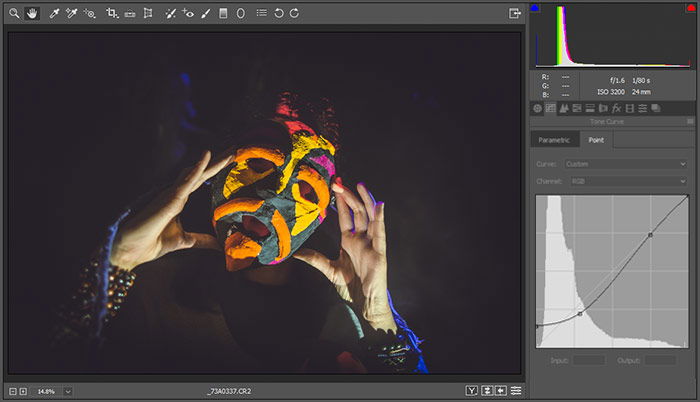Select the Graduated Filter tool
Image resolution: width=700 pixels, height=402 pixels.
tap(223, 13)
